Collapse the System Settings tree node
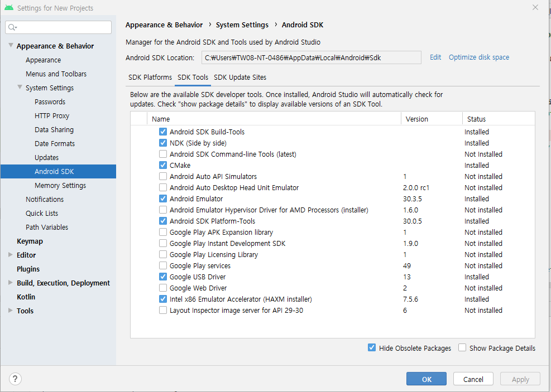 pyautogui.click(x=20, y=88)
